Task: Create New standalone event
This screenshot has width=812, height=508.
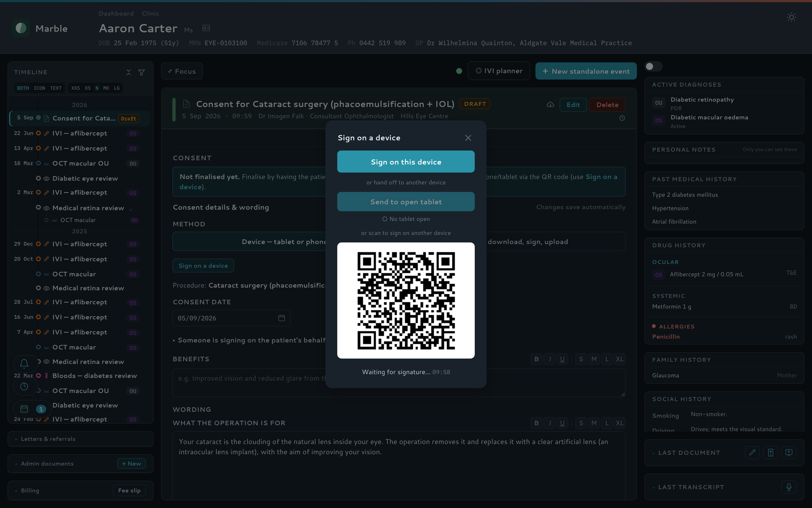Action: click(586, 71)
